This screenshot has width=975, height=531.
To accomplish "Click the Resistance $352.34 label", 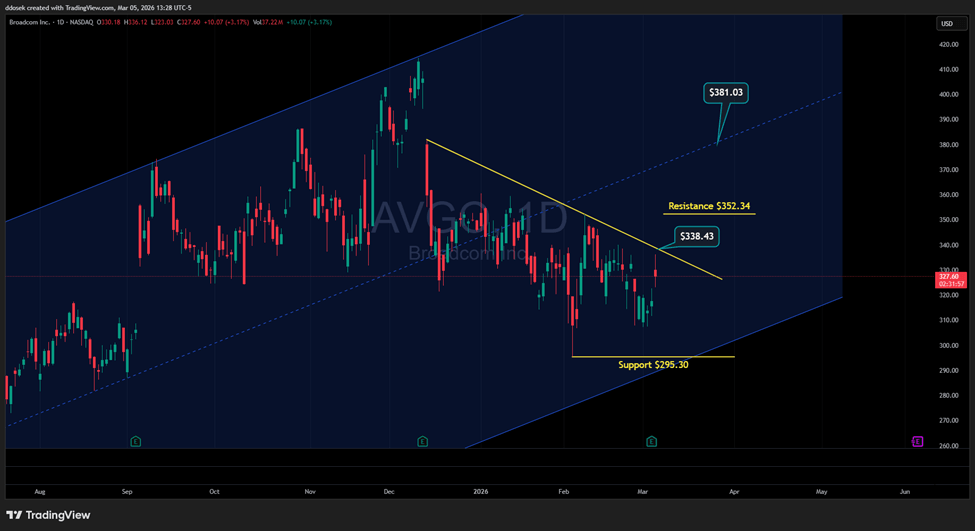I will (709, 206).
